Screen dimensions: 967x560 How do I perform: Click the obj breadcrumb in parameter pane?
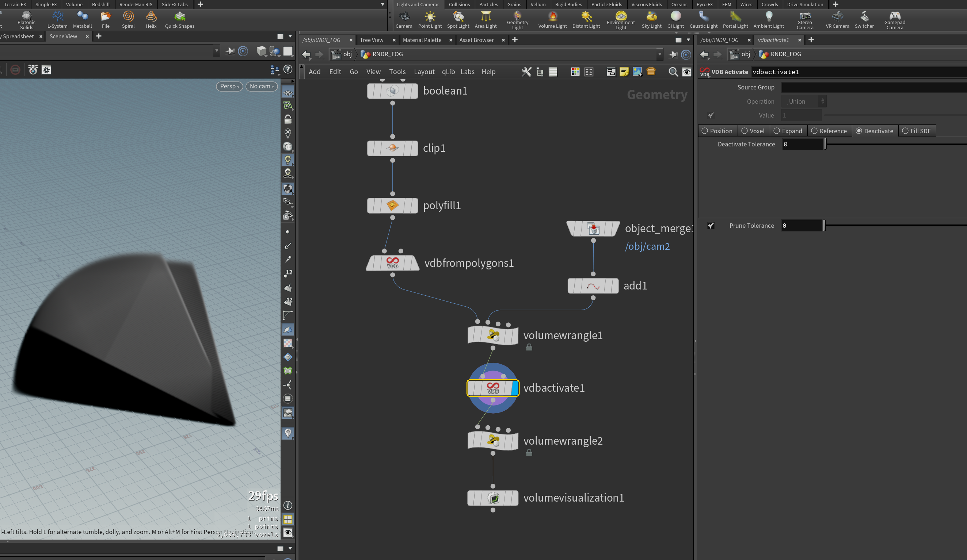tap(745, 54)
